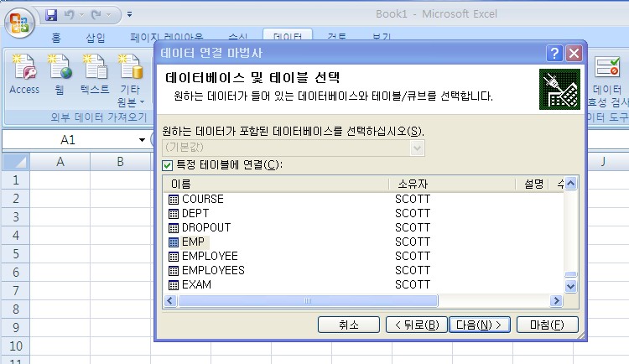Open the database selection combo box

click(294, 148)
